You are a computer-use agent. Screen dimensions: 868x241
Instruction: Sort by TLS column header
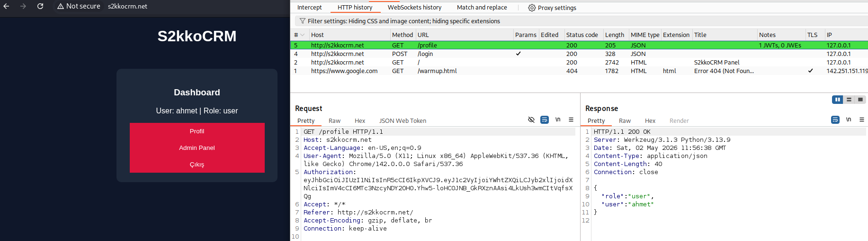[815, 35]
